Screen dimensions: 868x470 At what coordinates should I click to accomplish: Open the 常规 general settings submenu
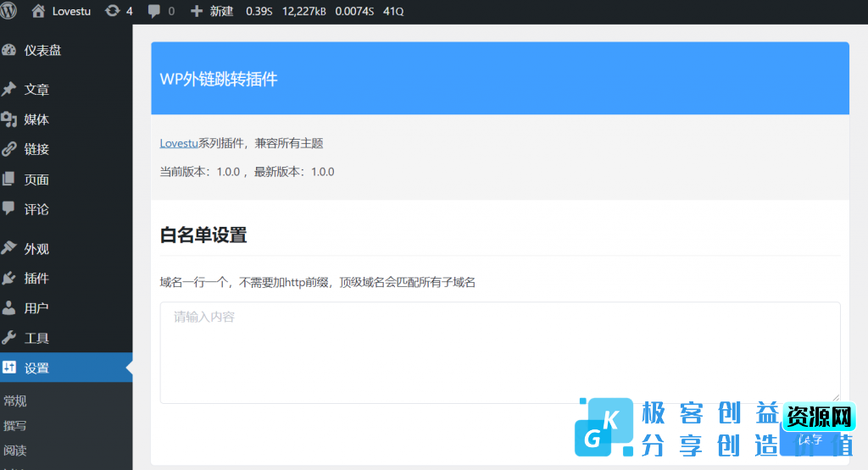click(15, 401)
